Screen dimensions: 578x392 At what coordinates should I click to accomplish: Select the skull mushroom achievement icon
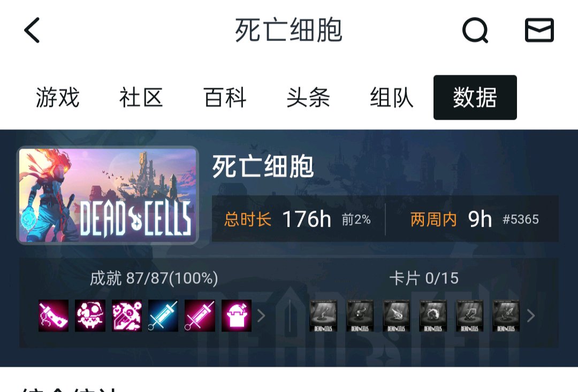coord(90,316)
